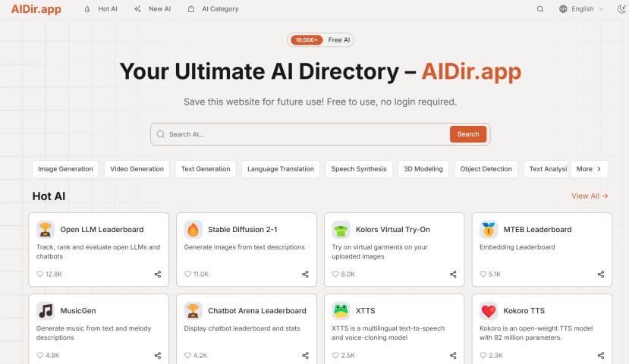Screen dimensions: 629x364
Task: Open the MusicGen title
Action: (x=78, y=311)
